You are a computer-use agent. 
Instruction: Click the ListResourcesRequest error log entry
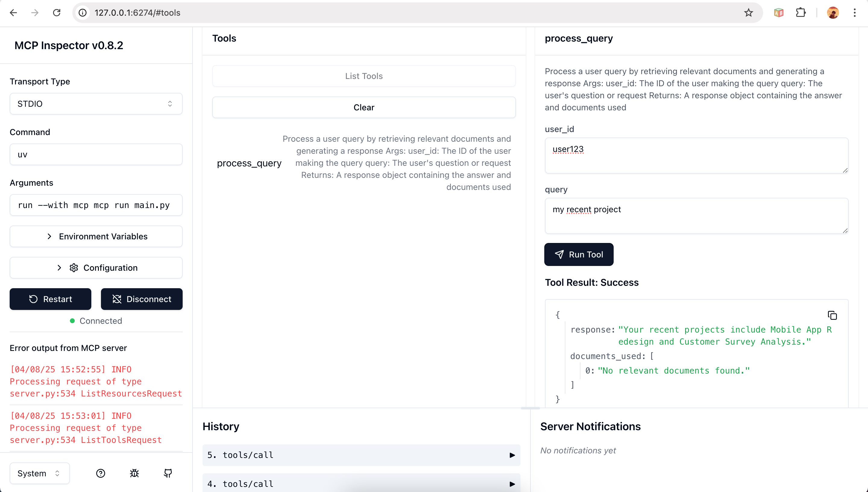tap(96, 381)
